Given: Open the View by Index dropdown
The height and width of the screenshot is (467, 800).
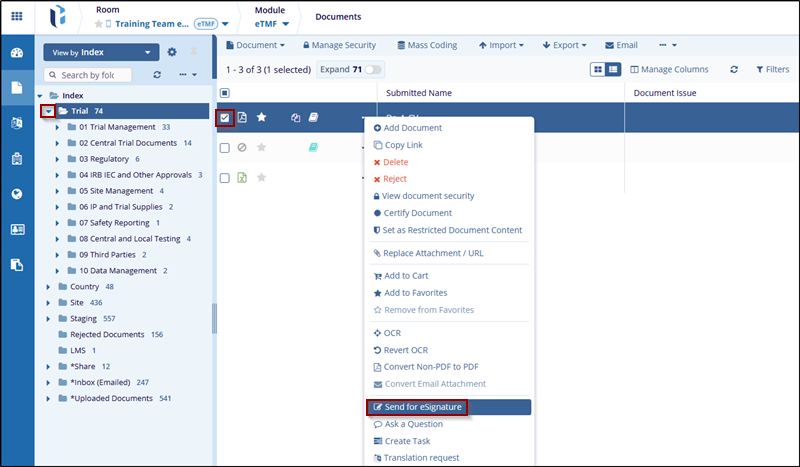Looking at the screenshot, I should [101, 52].
